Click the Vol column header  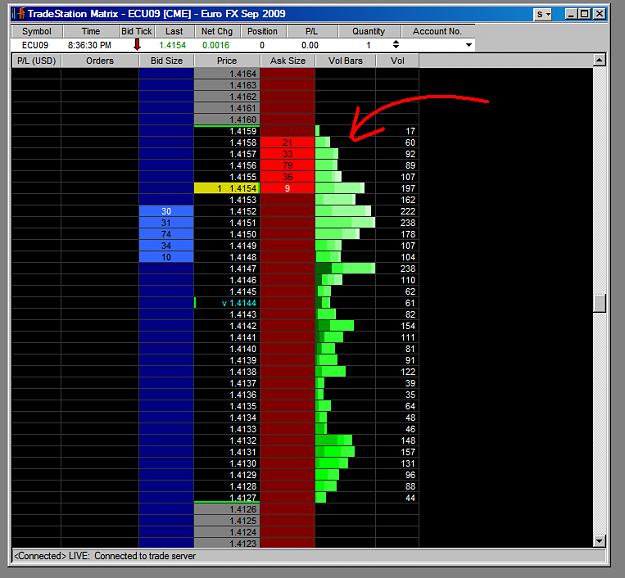click(397, 61)
